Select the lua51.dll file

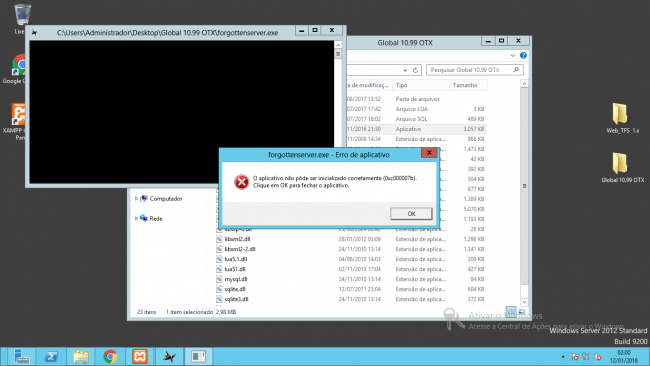[235, 269]
